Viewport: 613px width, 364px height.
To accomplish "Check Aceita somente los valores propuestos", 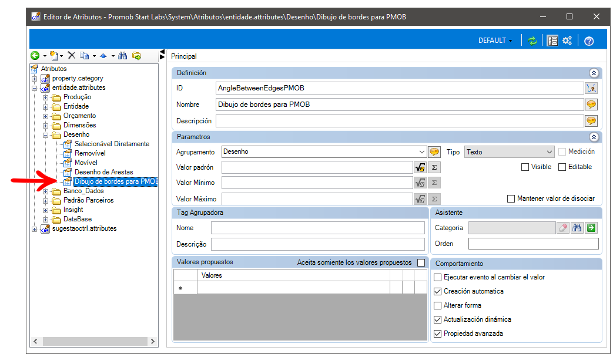I will (x=421, y=262).
